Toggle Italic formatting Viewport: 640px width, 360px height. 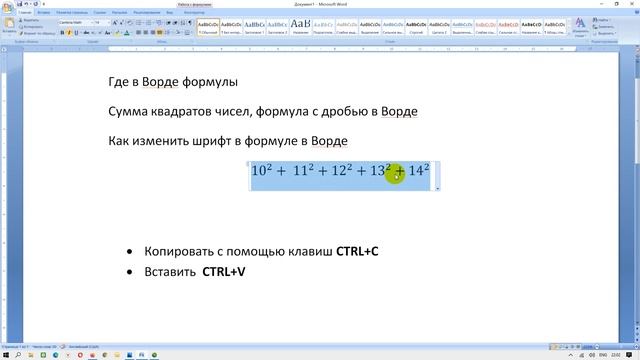[69, 33]
